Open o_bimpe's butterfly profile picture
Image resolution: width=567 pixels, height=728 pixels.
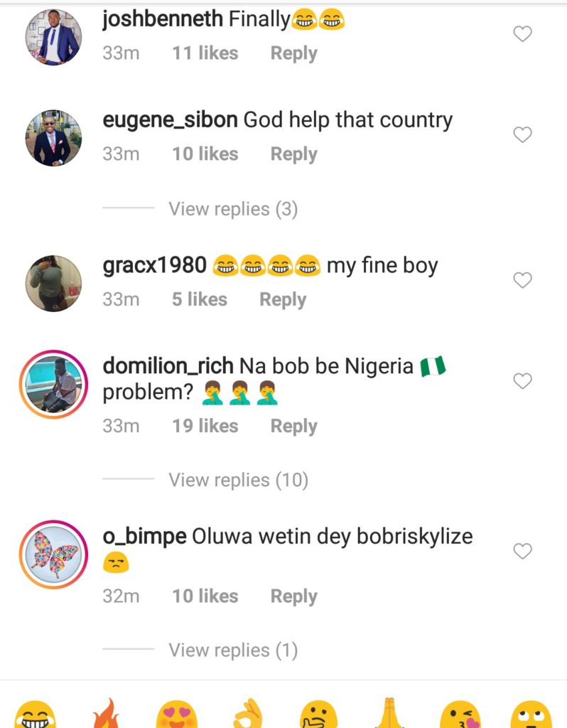[x=53, y=555]
